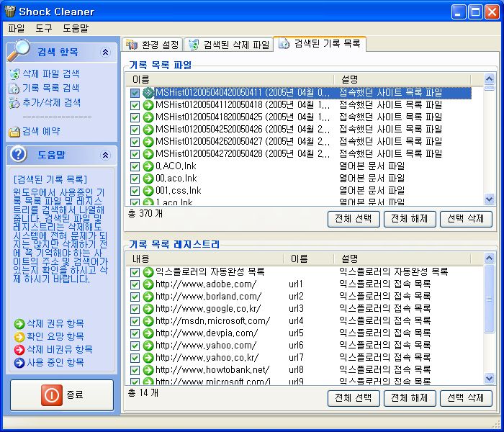
Task: Uncheck http://msdn.microsoft.com/ checkbox
Action: (x=135, y=321)
